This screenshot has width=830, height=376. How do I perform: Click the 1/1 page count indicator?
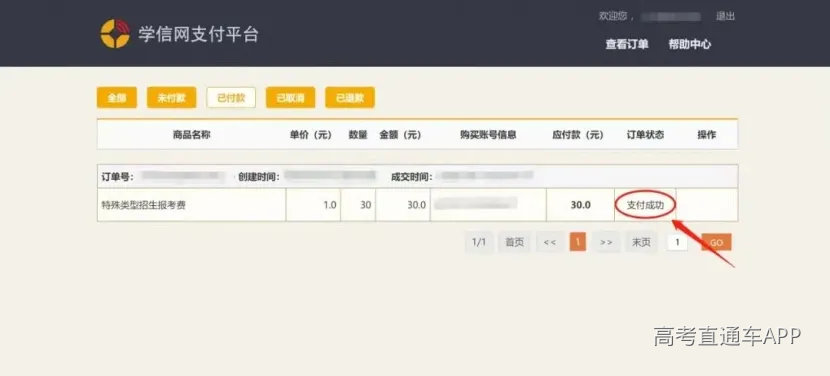pyautogui.click(x=479, y=243)
